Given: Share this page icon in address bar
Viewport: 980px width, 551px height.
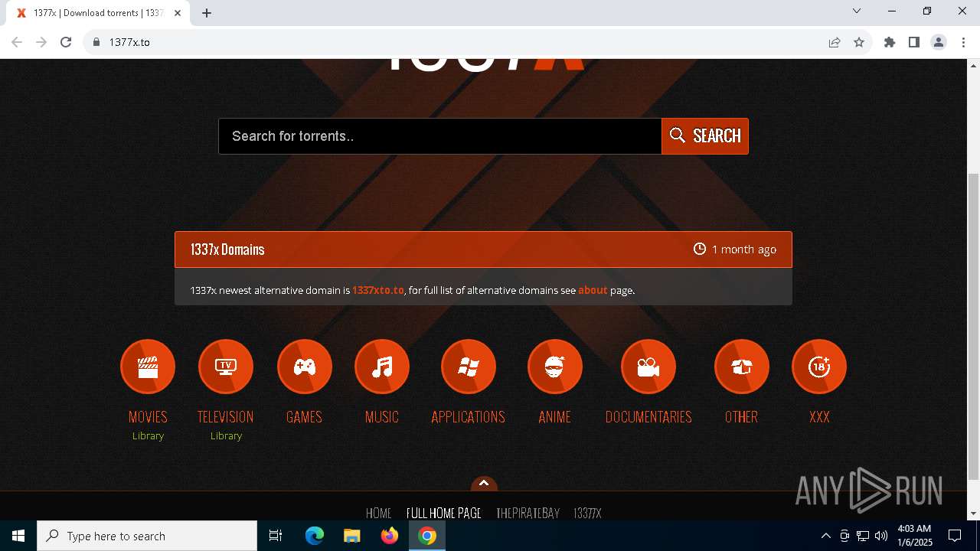Looking at the screenshot, I should click(835, 42).
